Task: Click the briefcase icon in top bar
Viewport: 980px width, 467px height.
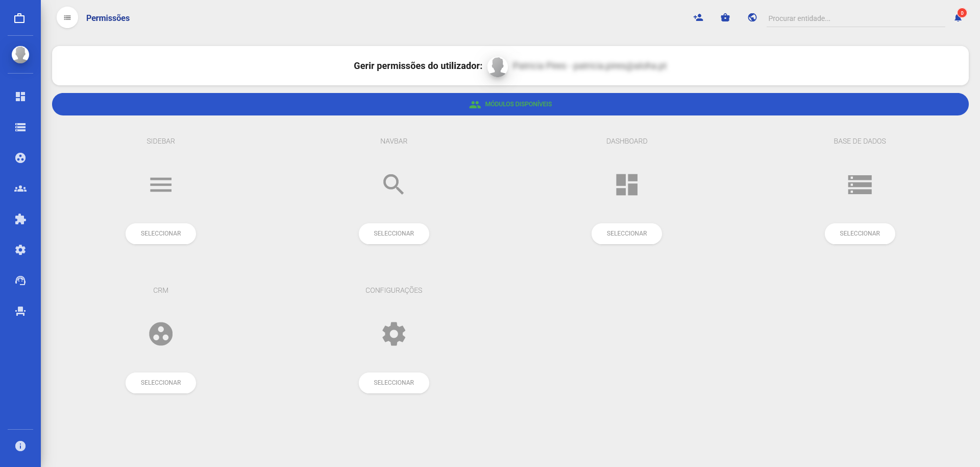Action: click(x=725, y=18)
